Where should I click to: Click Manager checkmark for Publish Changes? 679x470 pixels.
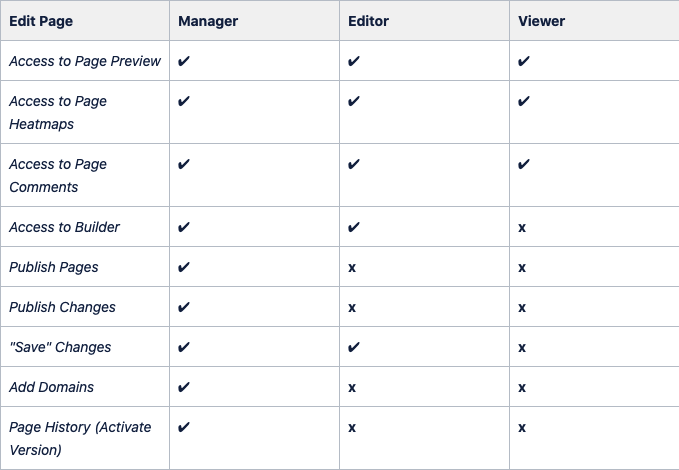(184, 307)
